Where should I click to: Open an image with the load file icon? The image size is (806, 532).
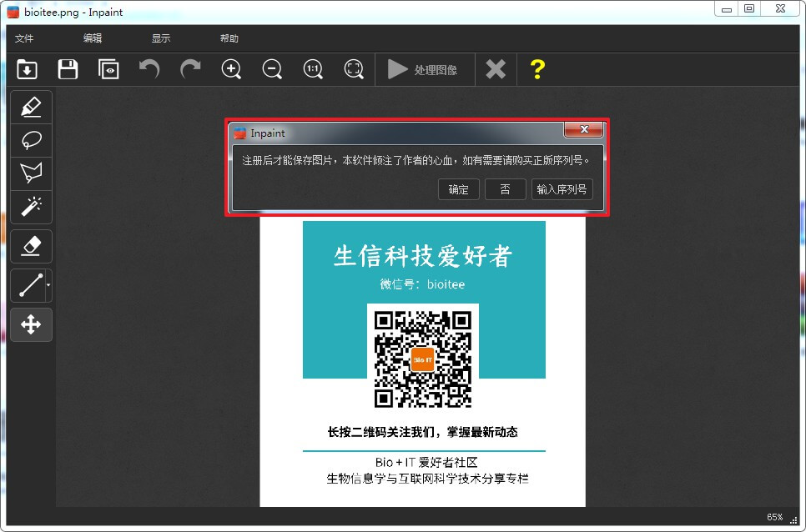coord(27,69)
